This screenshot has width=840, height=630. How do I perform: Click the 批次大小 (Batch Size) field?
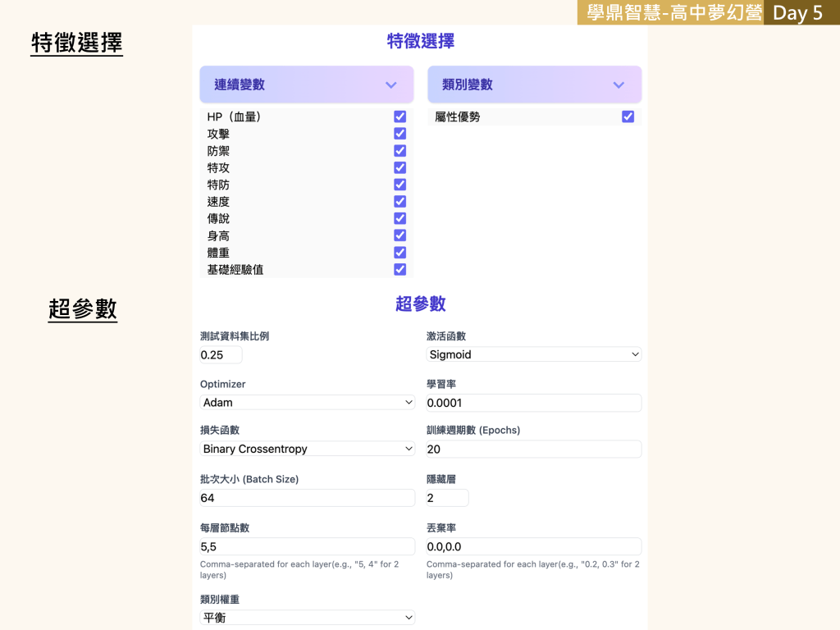[308, 498]
